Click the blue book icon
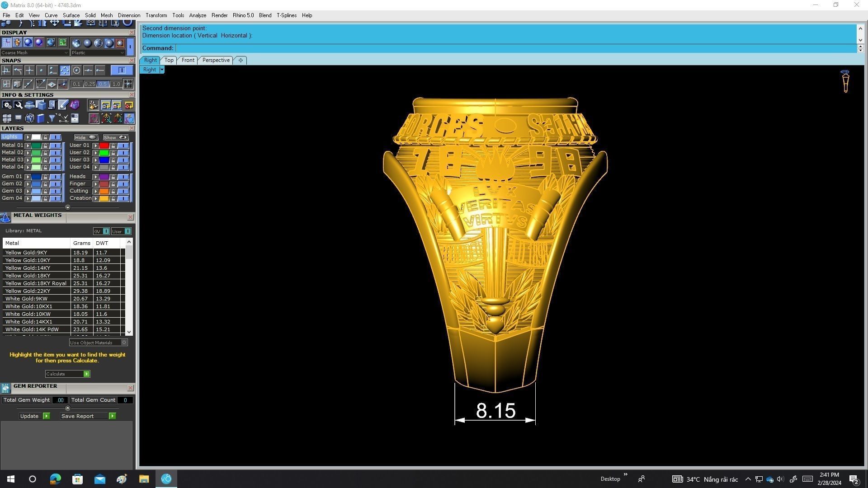 41,118
